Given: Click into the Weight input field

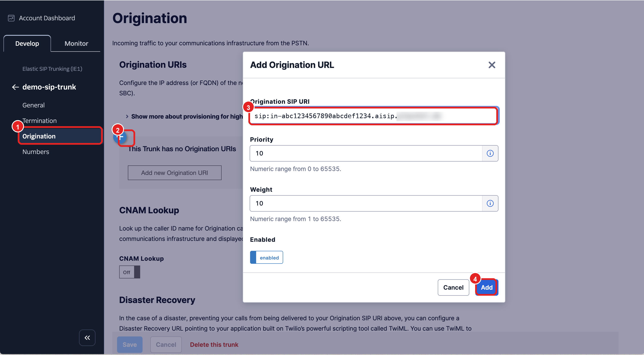Looking at the screenshot, I should [366, 203].
